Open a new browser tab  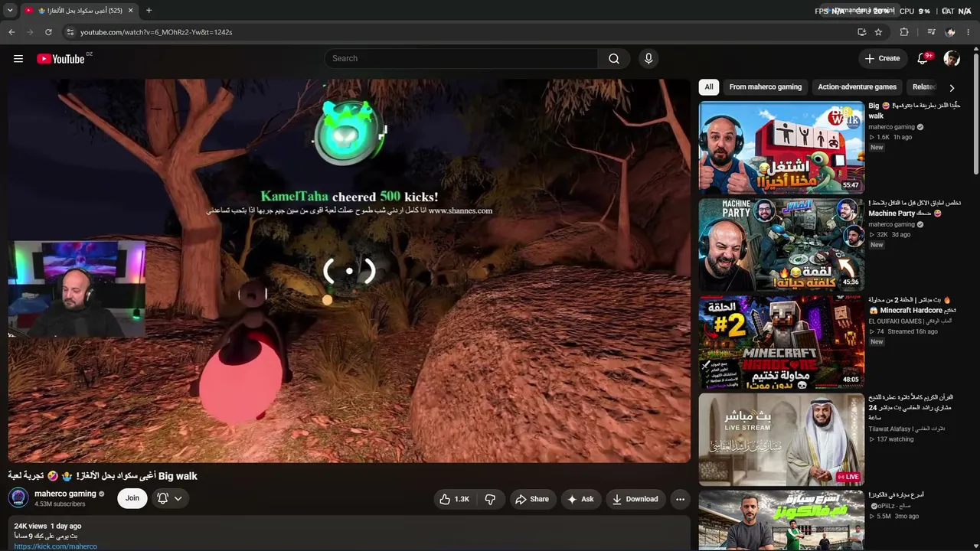coord(149,11)
